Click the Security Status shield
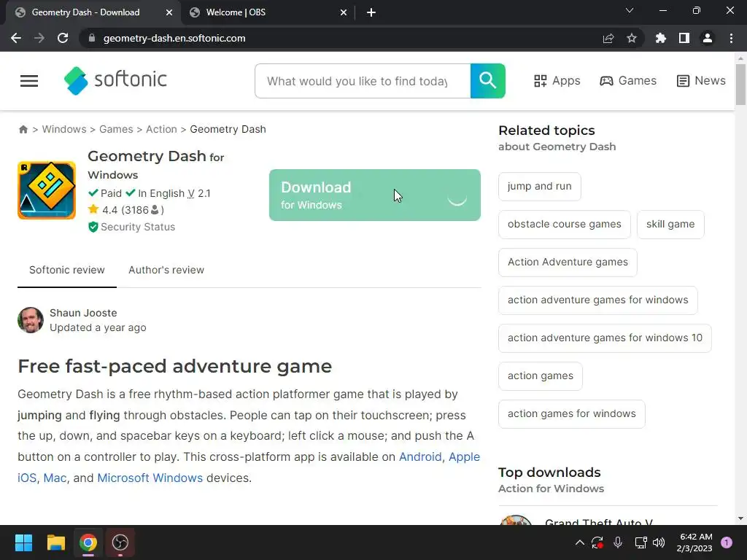 pos(93,227)
